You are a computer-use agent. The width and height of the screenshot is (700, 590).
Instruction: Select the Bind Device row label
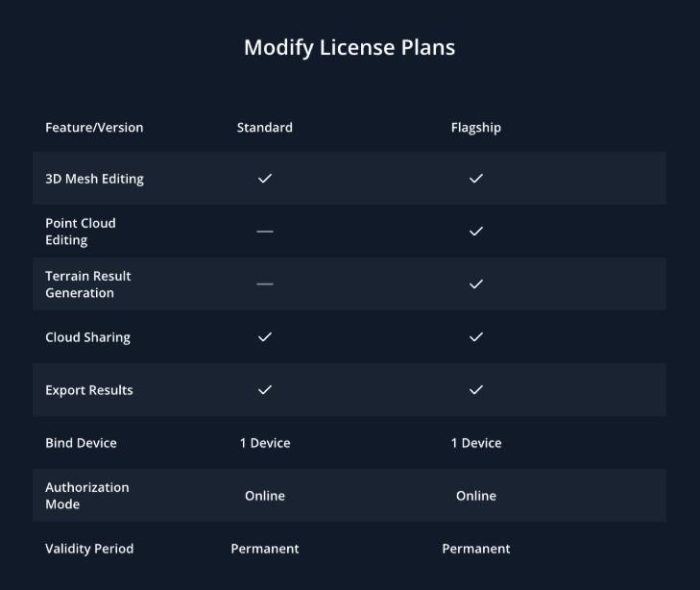(81, 443)
